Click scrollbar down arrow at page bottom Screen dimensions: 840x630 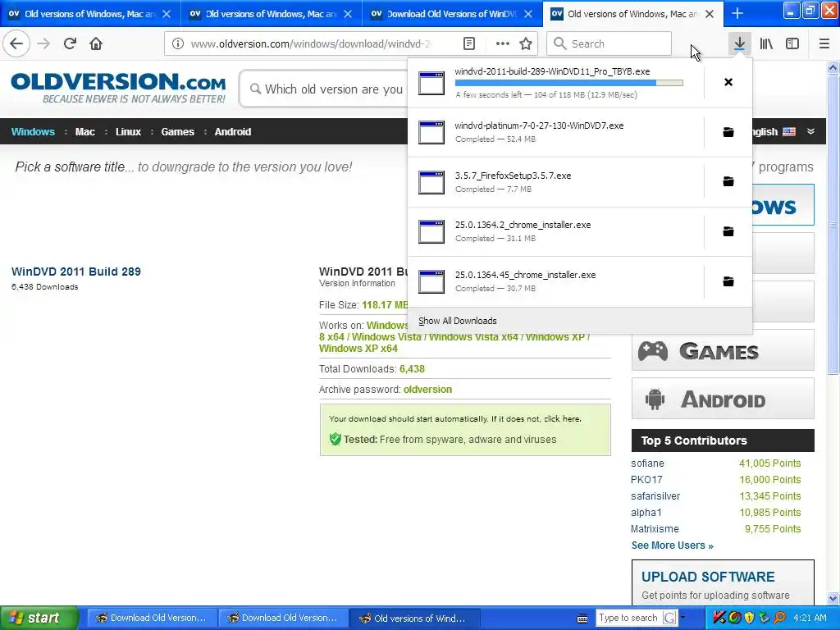coord(833,598)
